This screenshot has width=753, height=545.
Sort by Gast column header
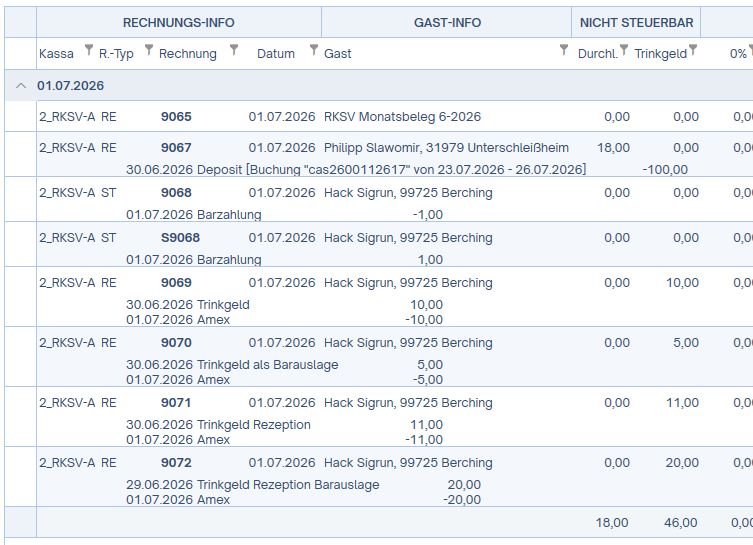[x=338, y=54]
